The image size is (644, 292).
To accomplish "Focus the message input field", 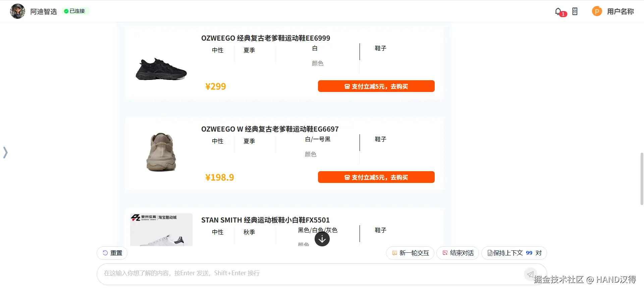I will coord(309,274).
